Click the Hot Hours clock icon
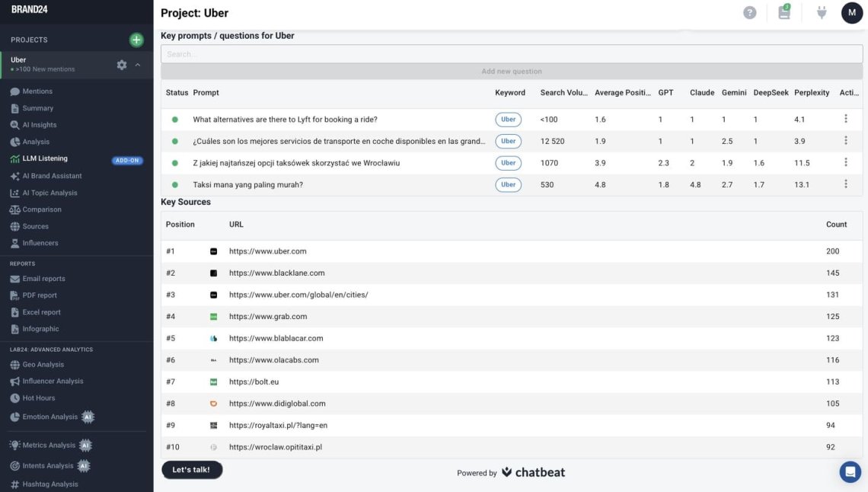Image resolution: width=868 pixels, height=492 pixels. pyautogui.click(x=15, y=398)
